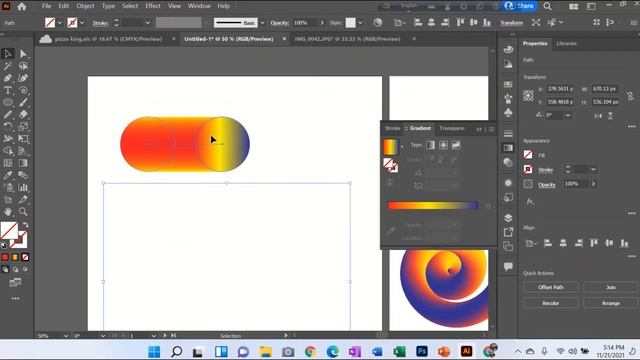Swap fill and stroke arrow
Screen dimensions: 640x360
pyautogui.click(x=25, y=225)
